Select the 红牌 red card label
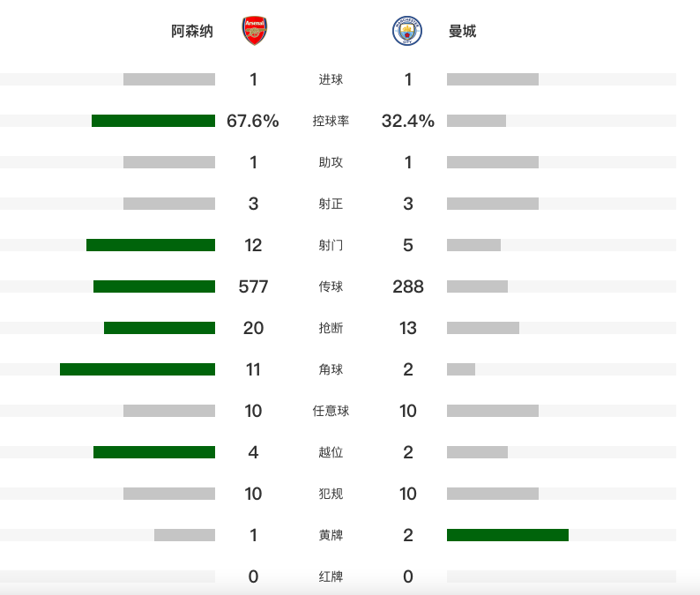The width and height of the screenshot is (700, 595). tap(331, 576)
